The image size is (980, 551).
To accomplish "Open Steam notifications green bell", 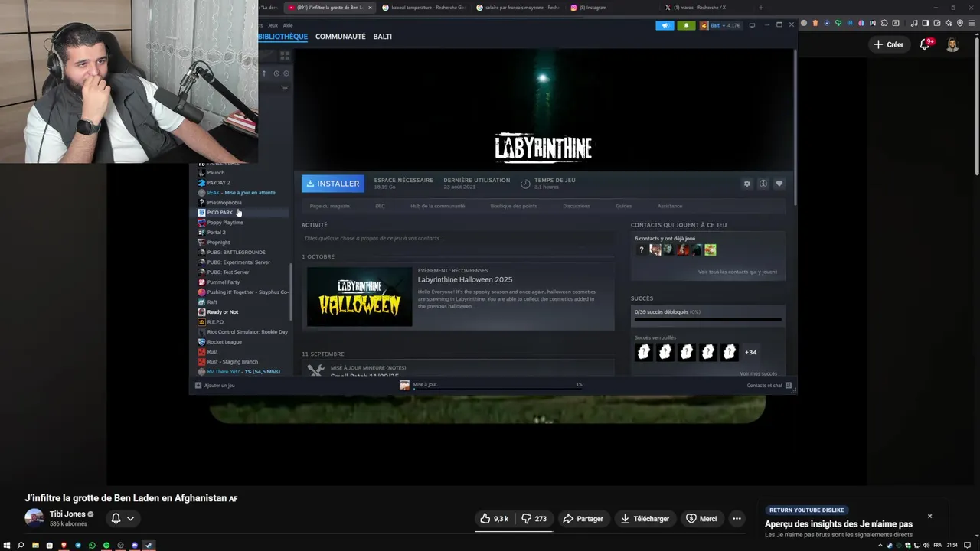I will 686,25.
